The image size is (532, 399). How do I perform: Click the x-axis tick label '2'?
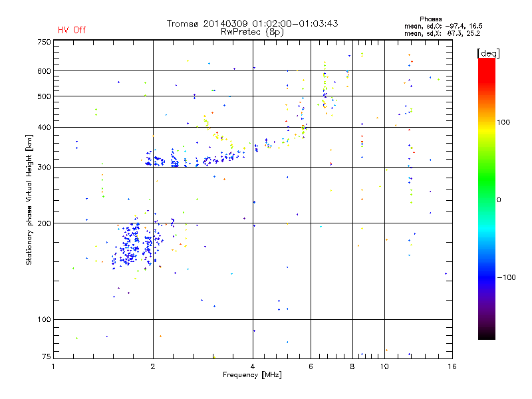tap(153, 366)
